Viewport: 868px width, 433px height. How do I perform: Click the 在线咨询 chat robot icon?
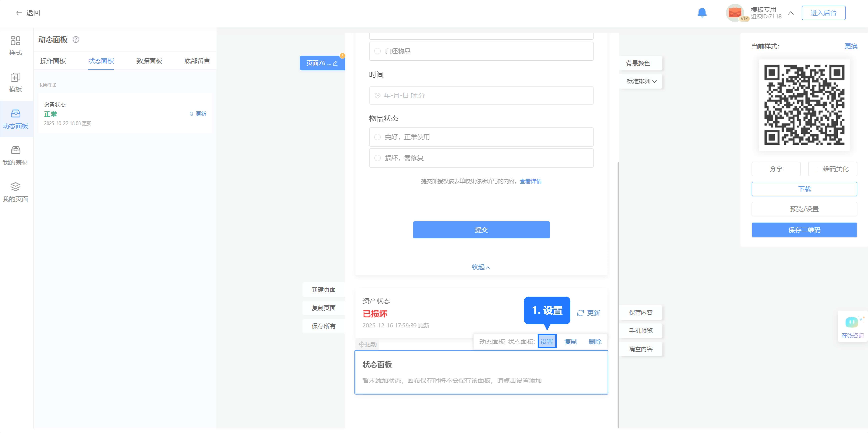coord(852,323)
